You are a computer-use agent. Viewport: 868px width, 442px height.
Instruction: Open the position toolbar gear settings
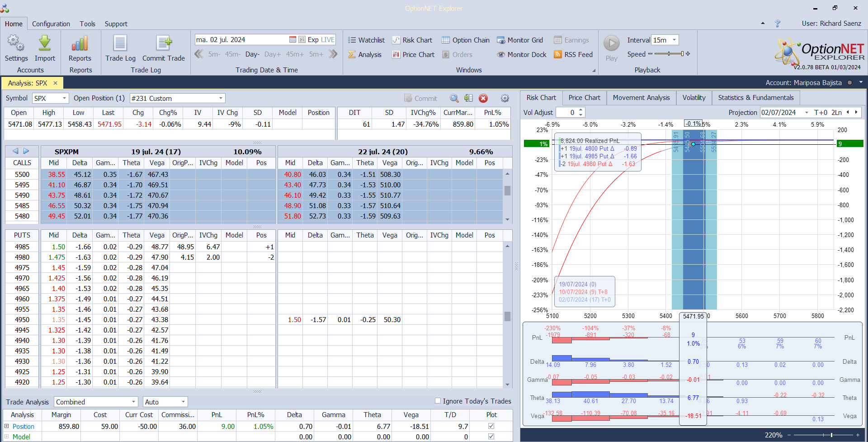click(x=505, y=98)
